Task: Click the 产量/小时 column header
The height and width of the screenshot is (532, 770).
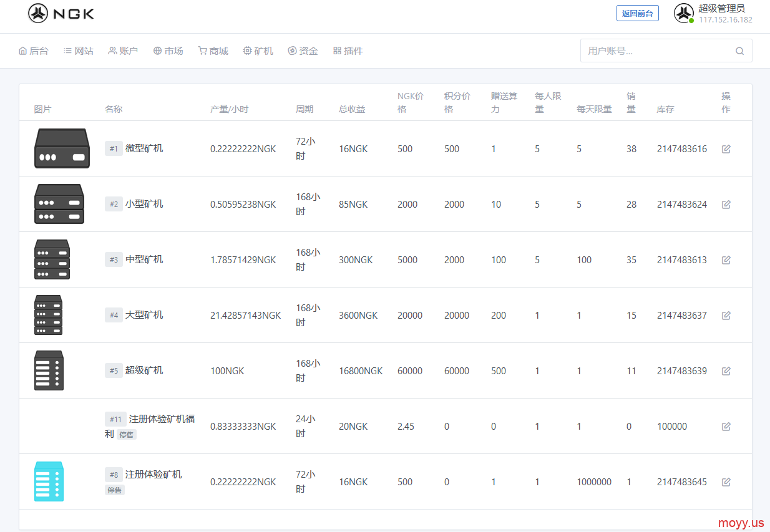Action: 230,110
